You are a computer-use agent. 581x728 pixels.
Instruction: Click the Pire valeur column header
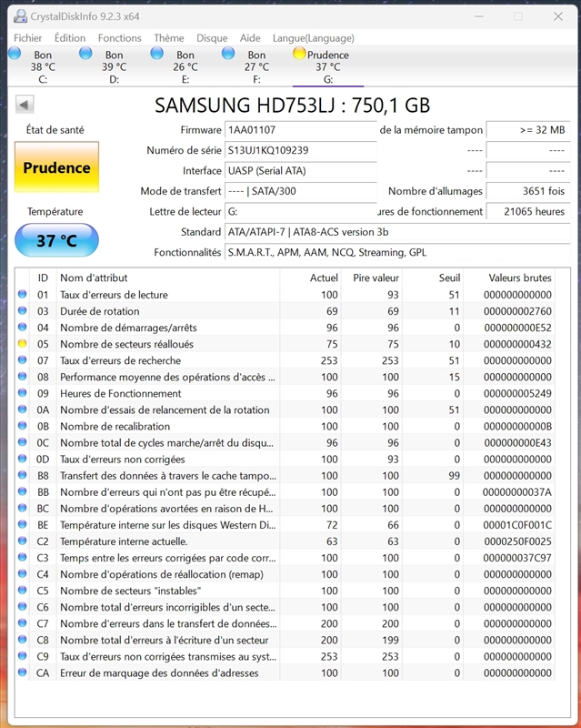coord(371,278)
